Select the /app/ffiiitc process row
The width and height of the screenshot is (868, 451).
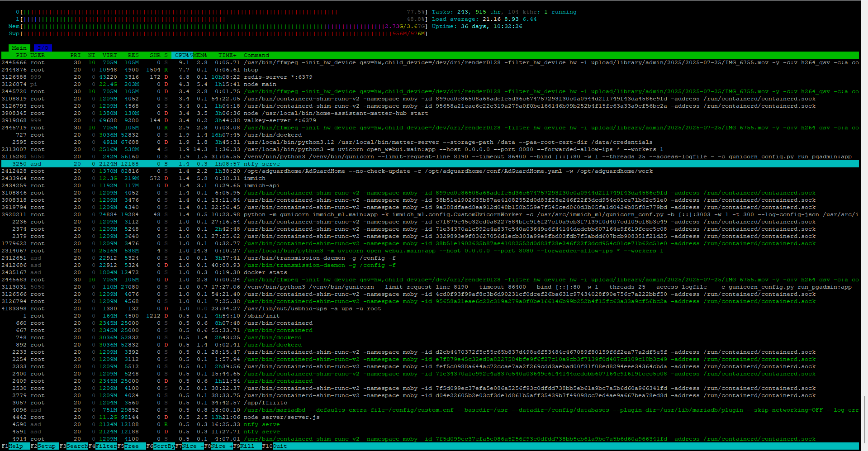(430, 403)
